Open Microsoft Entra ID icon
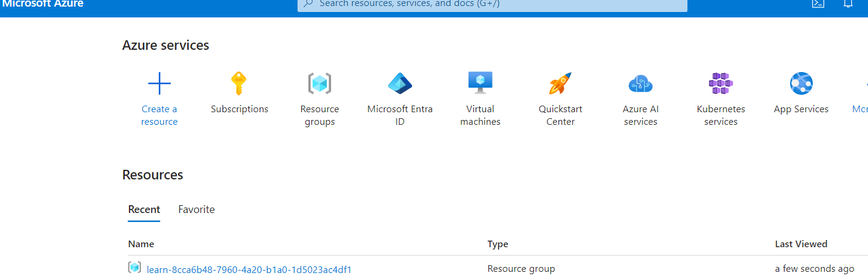This screenshot has width=868, height=276. [400, 83]
